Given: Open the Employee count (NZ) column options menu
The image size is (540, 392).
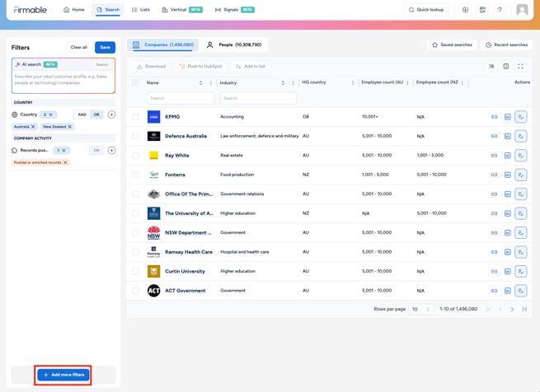Looking at the screenshot, I should coord(463,83).
